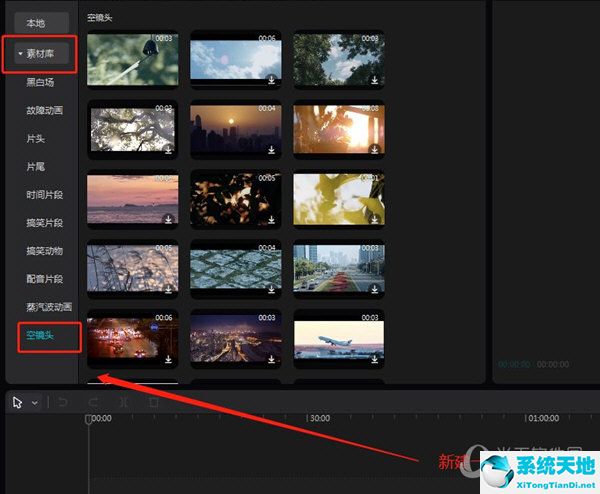Image resolution: width=600 pixels, height=494 pixels.
Task: Open the 蒸汽波动画 category
Action: (48, 306)
